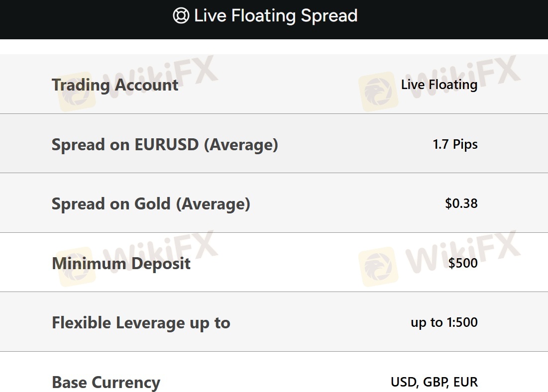Click the Spread on EURUSD (Average) label

point(165,145)
